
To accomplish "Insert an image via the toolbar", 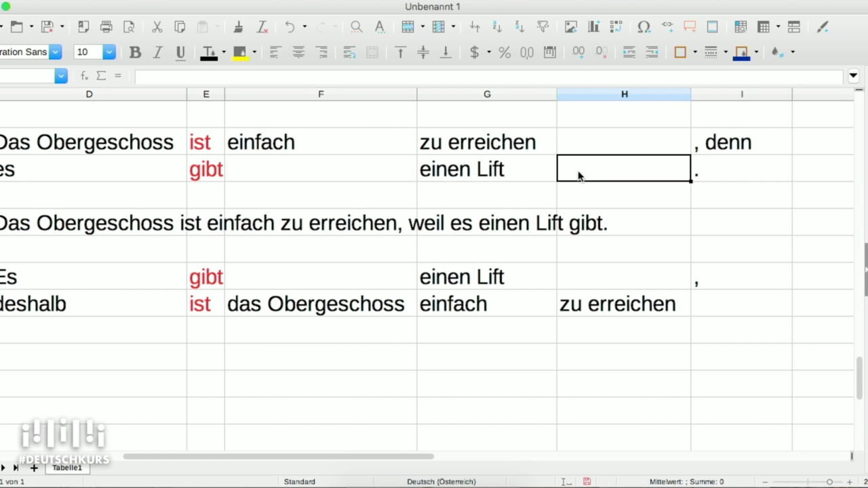I will coord(571,27).
